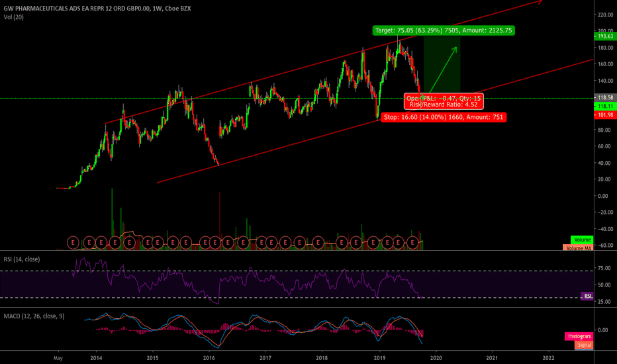This screenshot has height=364, width=617.
Task: Click the Volume MA scale tag
Action: coord(578,248)
